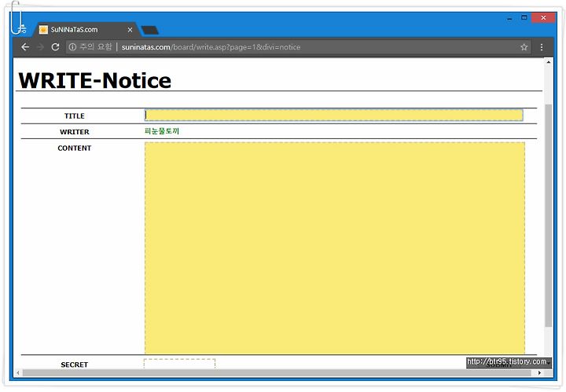Click the SECRET label
Screen dimensions: 566x392
pyautogui.click(x=75, y=365)
